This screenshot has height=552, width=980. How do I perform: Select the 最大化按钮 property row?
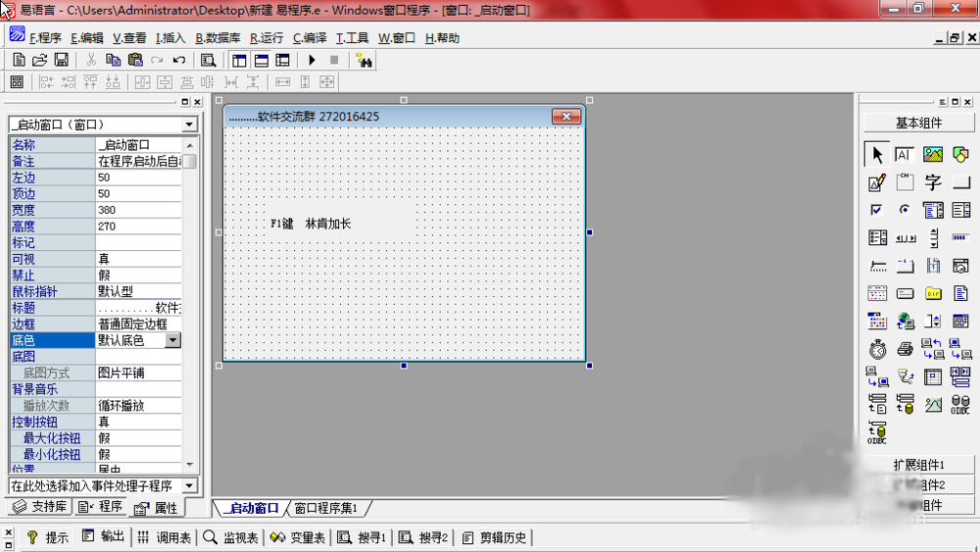(96, 438)
